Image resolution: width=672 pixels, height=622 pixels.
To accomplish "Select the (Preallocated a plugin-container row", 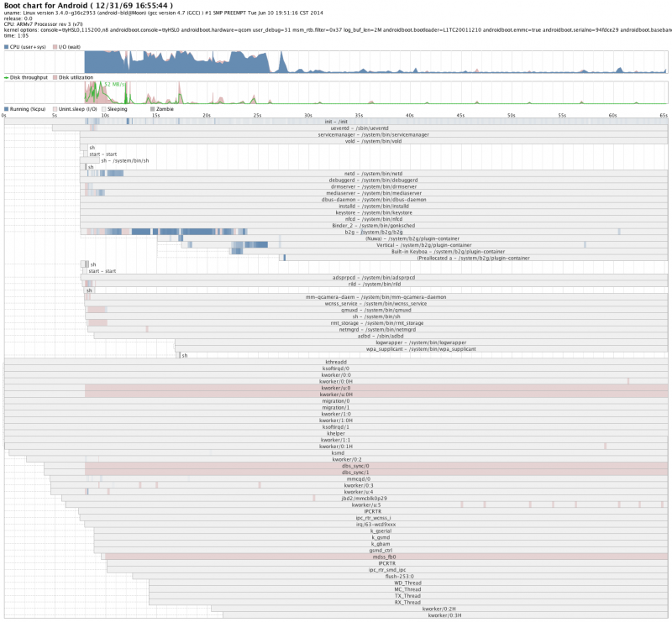I will click(474, 258).
